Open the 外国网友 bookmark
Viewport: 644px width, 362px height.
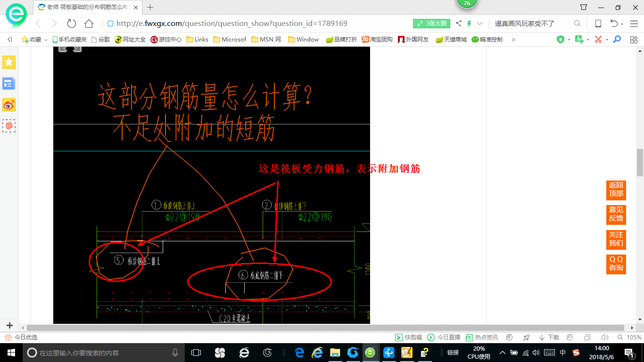413,40
